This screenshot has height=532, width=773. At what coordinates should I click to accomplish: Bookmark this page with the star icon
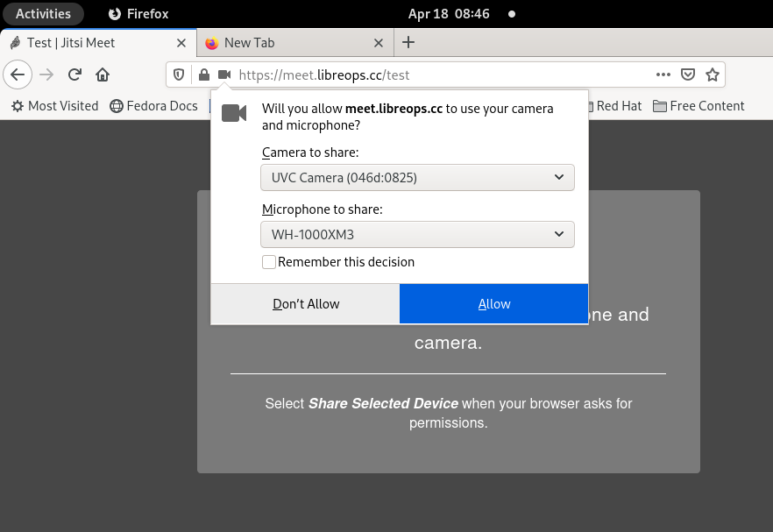713,74
